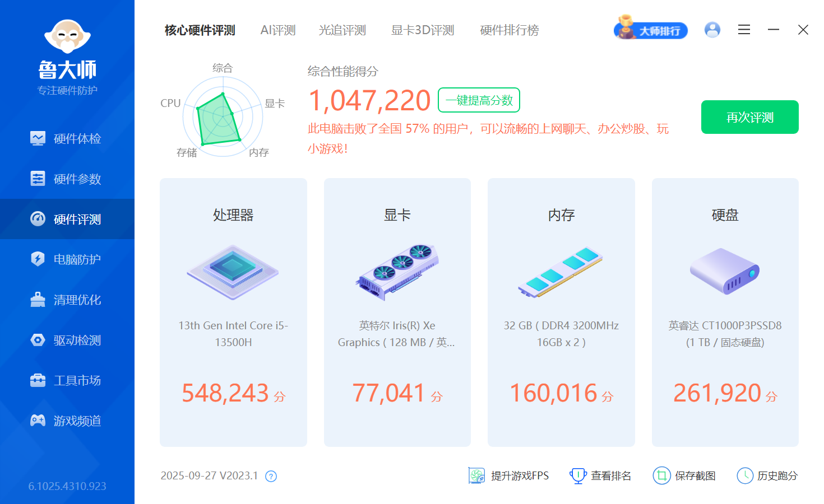
Task: Click the 鲁大师 logo avatar
Action: coord(67,36)
